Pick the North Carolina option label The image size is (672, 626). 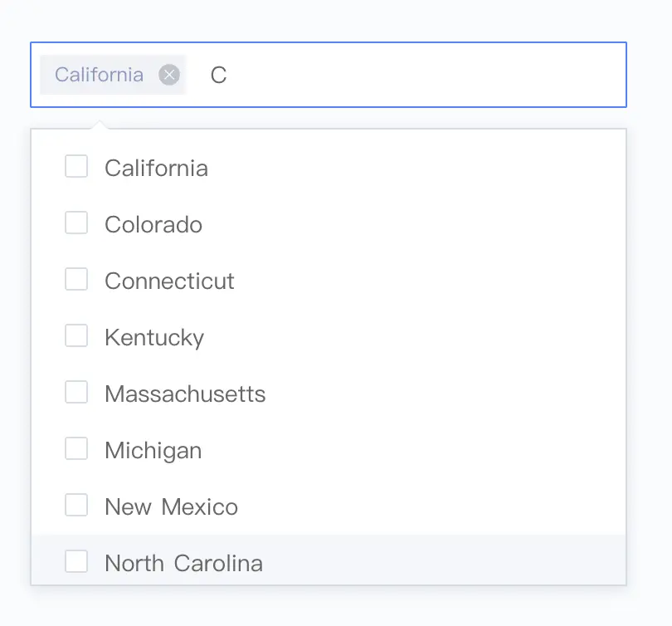click(x=183, y=563)
